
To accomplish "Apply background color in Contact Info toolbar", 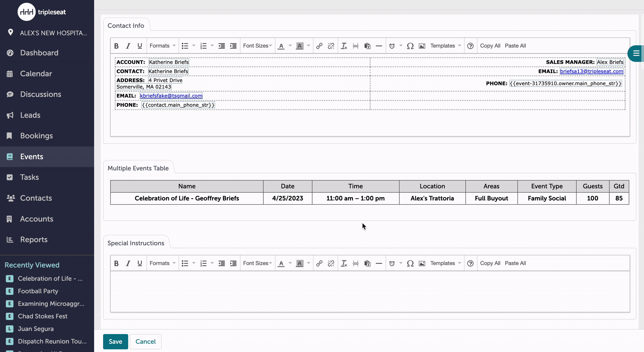I will pyautogui.click(x=299, y=46).
